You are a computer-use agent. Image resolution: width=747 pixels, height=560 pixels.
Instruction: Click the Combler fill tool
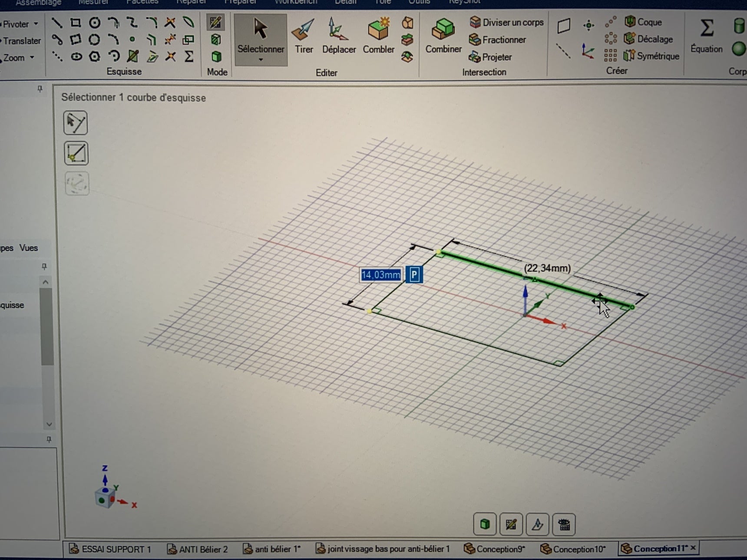pyautogui.click(x=379, y=36)
